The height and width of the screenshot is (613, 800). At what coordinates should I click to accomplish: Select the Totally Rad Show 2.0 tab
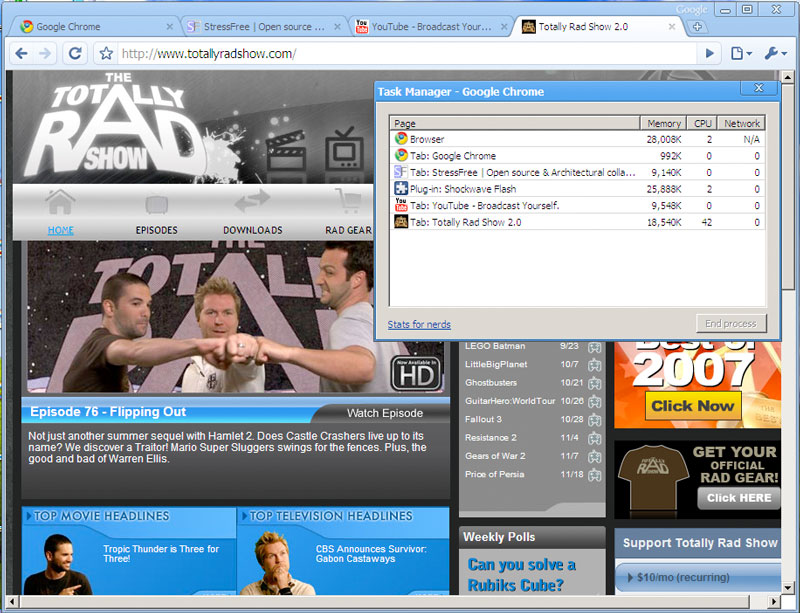point(595,27)
